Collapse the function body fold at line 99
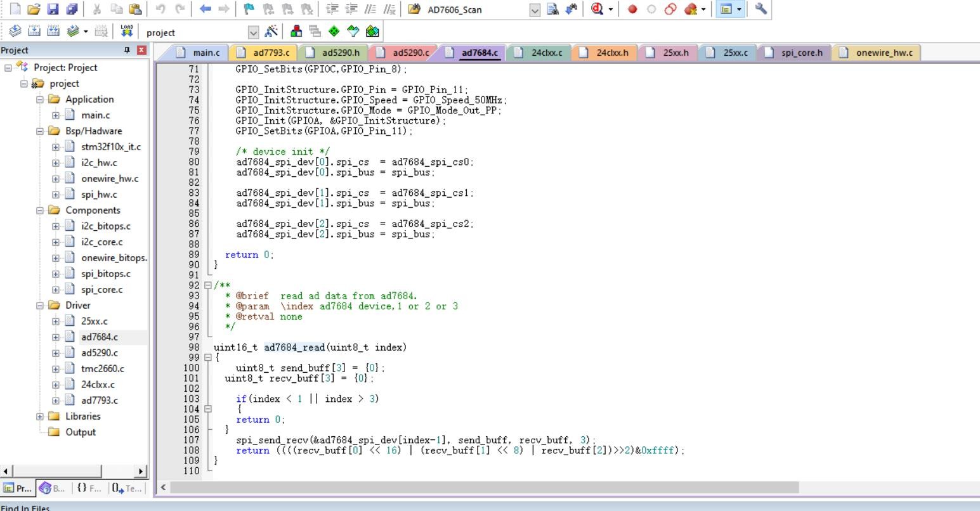Image resolution: width=980 pixels, height=511 pixels. coord(208,358)
